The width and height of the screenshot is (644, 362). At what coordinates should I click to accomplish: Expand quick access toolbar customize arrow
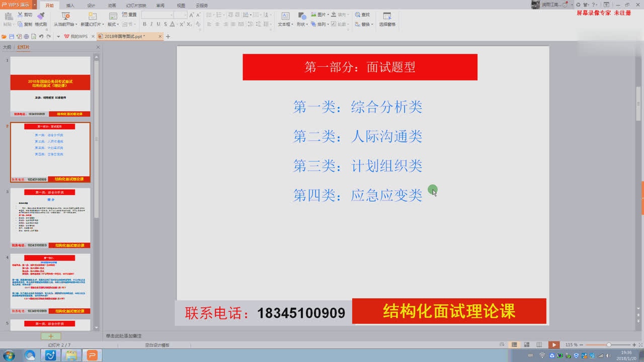[58, 36]
